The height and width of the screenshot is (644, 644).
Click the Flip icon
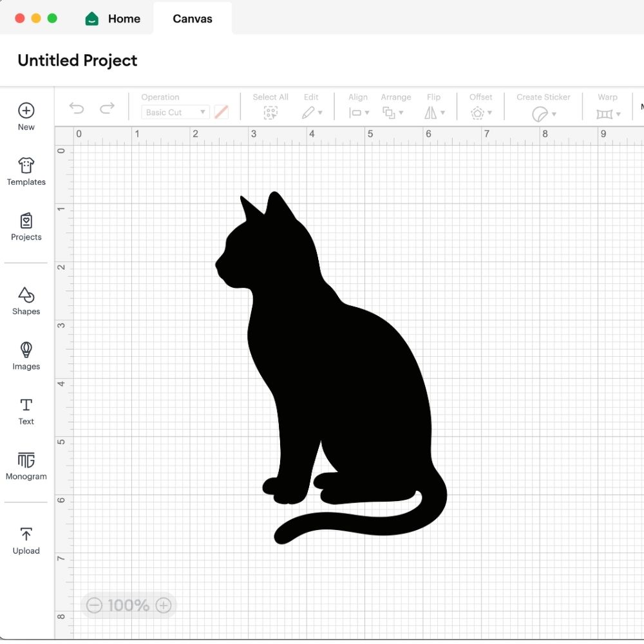click(430, 113)
